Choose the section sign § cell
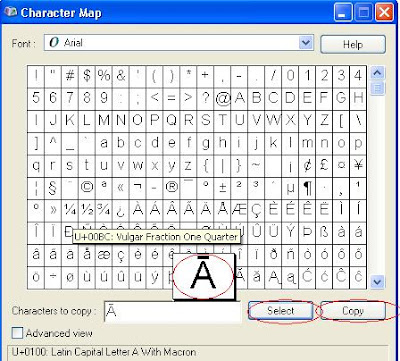Image resolution: width=400 pixels, height=361 pixels. 53,188
